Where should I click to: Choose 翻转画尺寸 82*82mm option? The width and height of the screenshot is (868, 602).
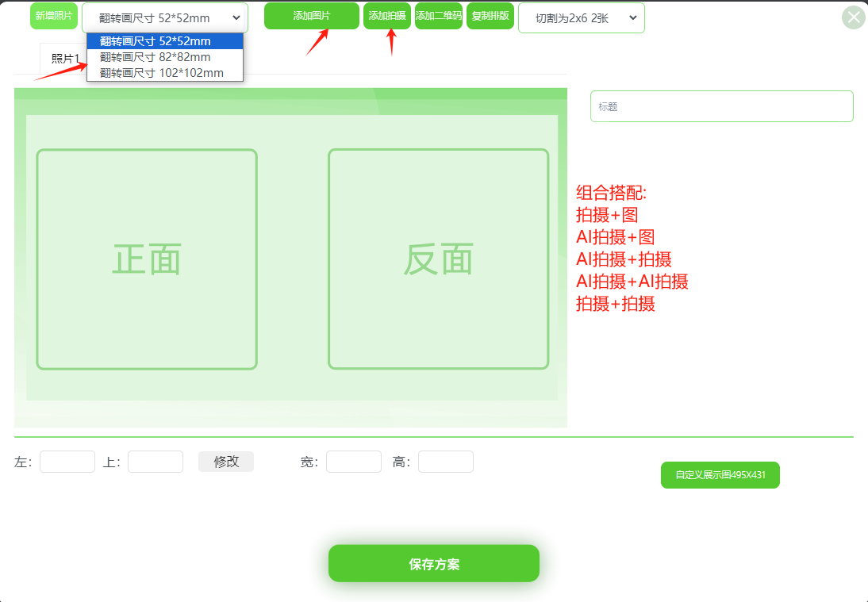click(x=165, y=57)
